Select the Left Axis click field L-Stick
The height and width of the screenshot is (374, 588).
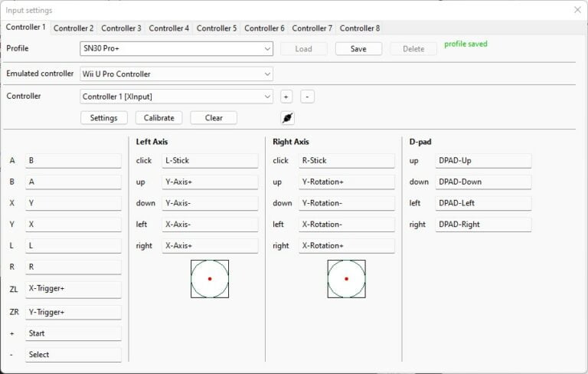(210, 161)
